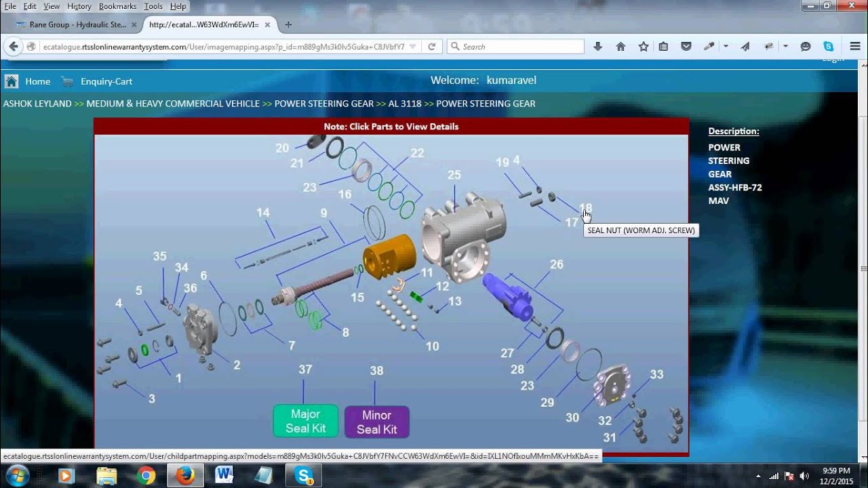Click AL 3118 breadcrumb

[x=405, y=104]
